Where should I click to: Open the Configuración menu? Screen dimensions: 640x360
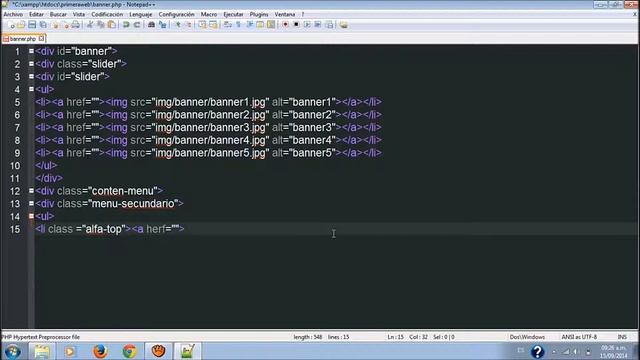(176, 14)
